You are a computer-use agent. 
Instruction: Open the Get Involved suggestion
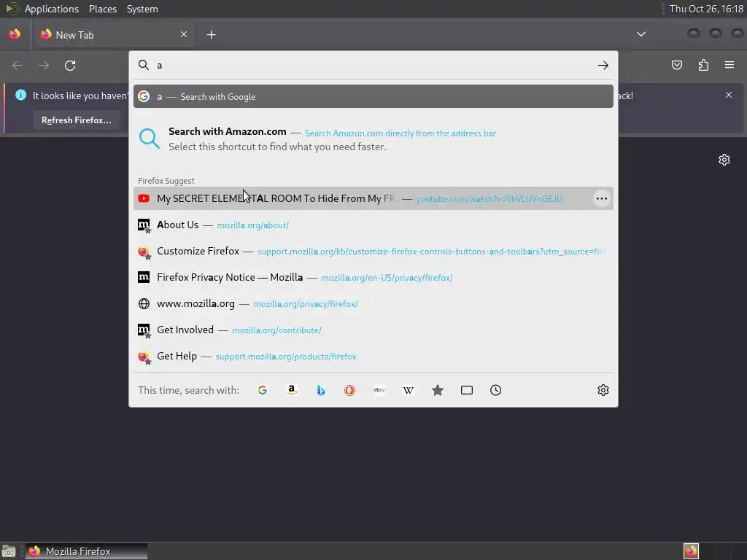[373, 330]
